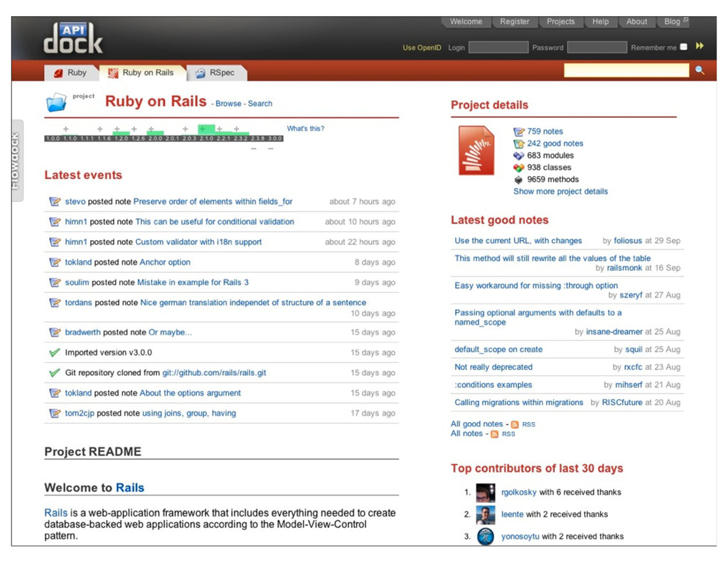The height and width of the screenshot is (562, 728).
Task: Open Calling migrations within migrations note
Action: (518, 402)
